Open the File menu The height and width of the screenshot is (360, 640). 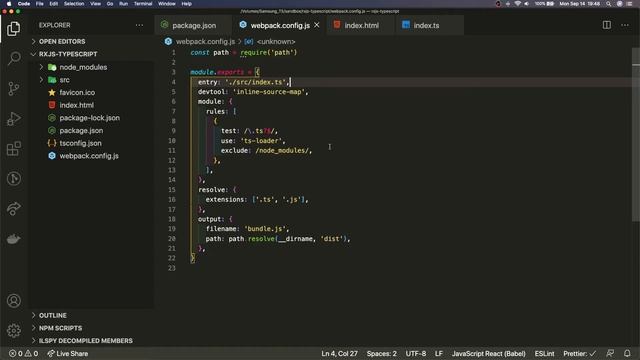[40, 4]
